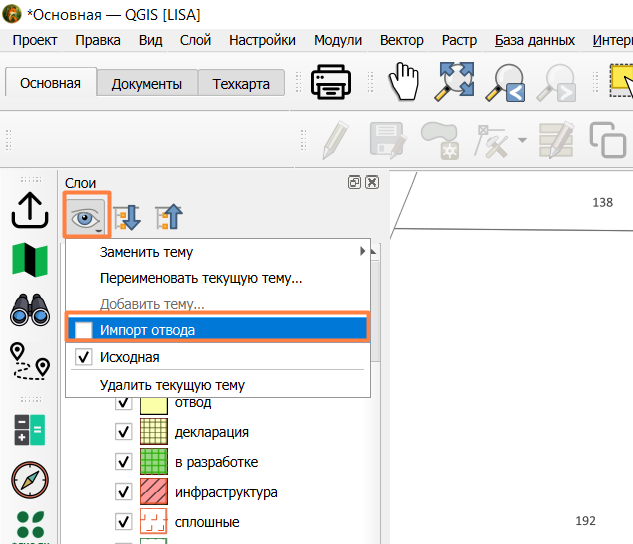The width and height of the screenshot is (633, 544).
Task: Click the grid декларация symbol swatch
Action: coord(154,431)
